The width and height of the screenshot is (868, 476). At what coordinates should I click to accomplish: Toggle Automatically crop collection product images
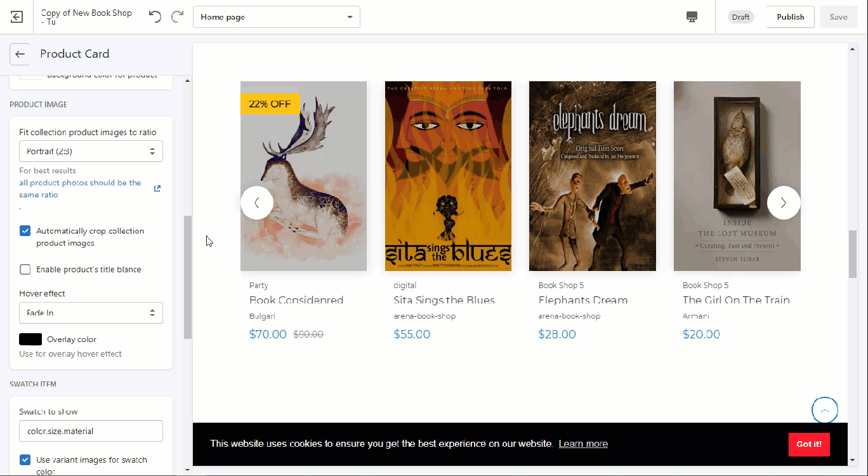(25, 231)
